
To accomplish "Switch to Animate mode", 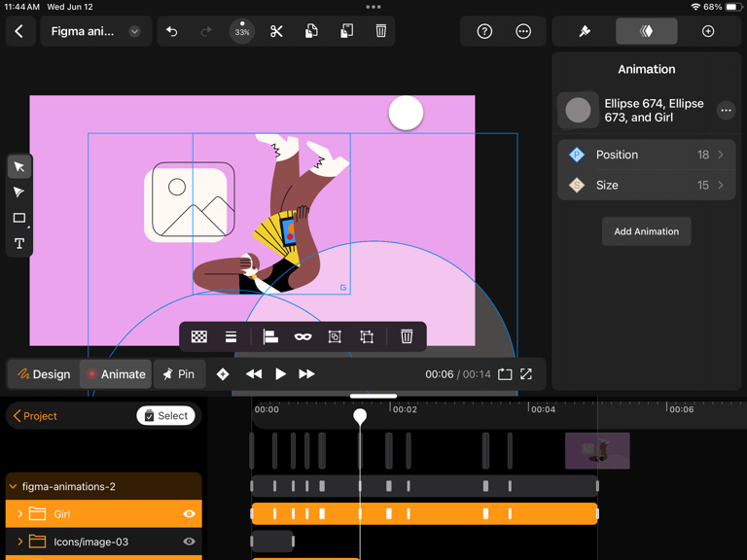I will pyautogui.click(x=116, y=374).
